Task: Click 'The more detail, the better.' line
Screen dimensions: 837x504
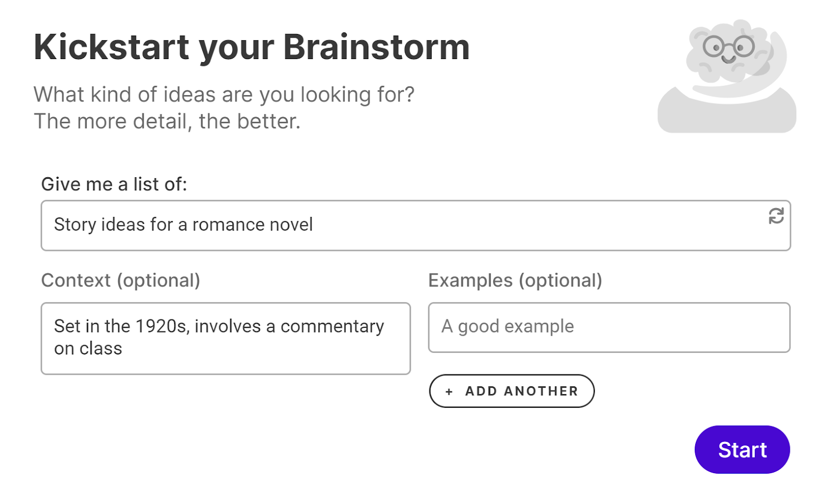Action: pos(167,121)
